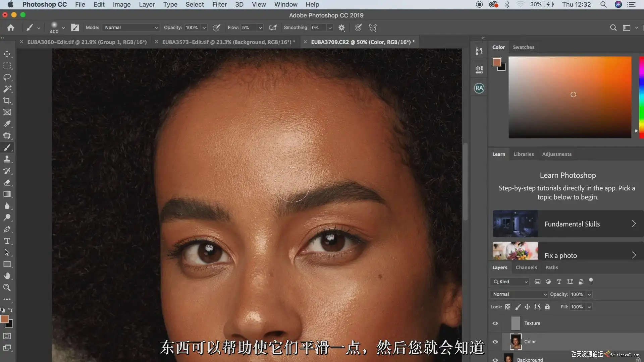The width and height of the screenshot is (644, 362).
Task: Open the brush Mode dropdown
Action: pyautogui.click(x=131, y=28)
